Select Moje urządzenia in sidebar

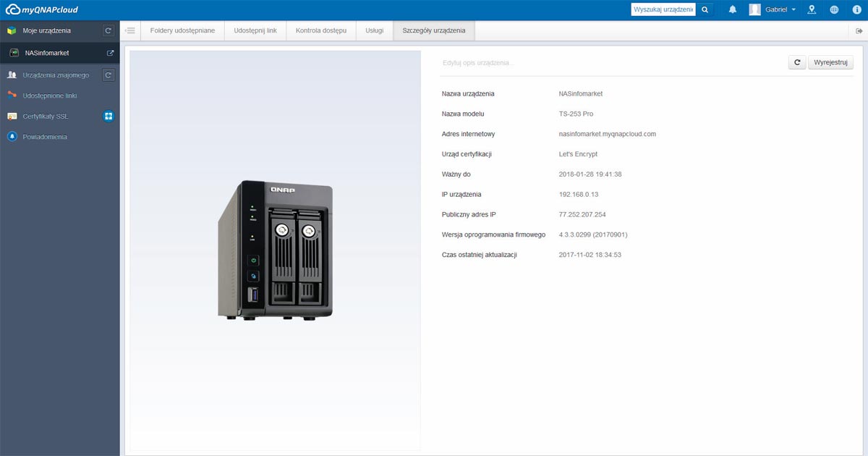(47, 30)
